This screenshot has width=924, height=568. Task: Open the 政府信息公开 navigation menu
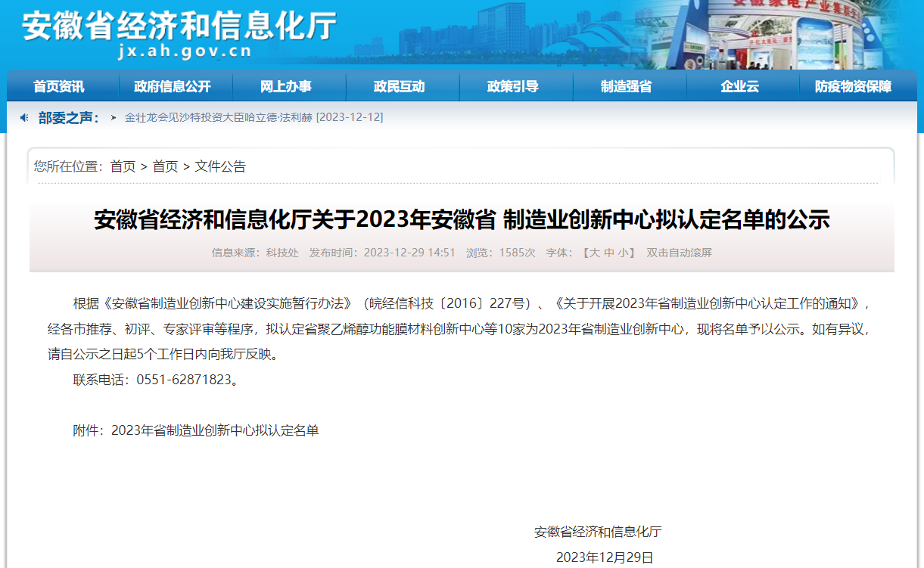click(172, 86)
